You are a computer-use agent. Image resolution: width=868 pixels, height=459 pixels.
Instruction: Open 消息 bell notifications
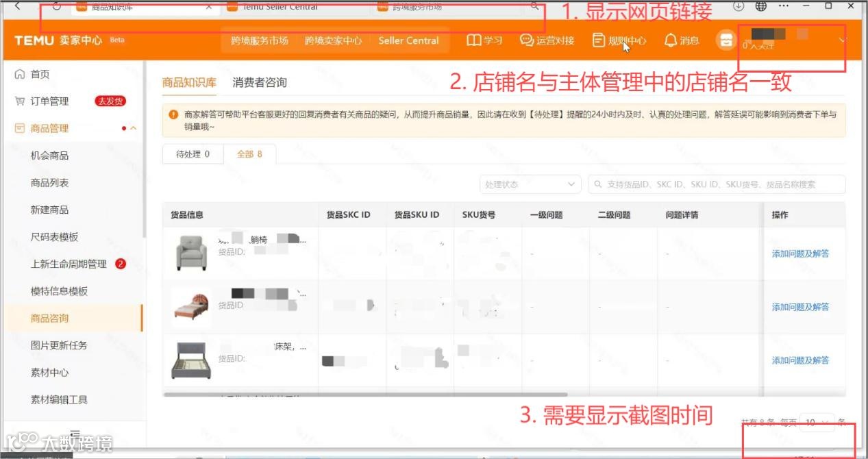(x=682, y=40)
